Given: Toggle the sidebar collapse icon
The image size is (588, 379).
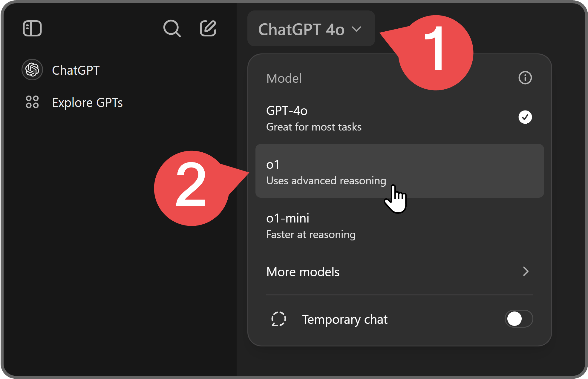Looking at the screenshot, I should [x=32, y=28].
